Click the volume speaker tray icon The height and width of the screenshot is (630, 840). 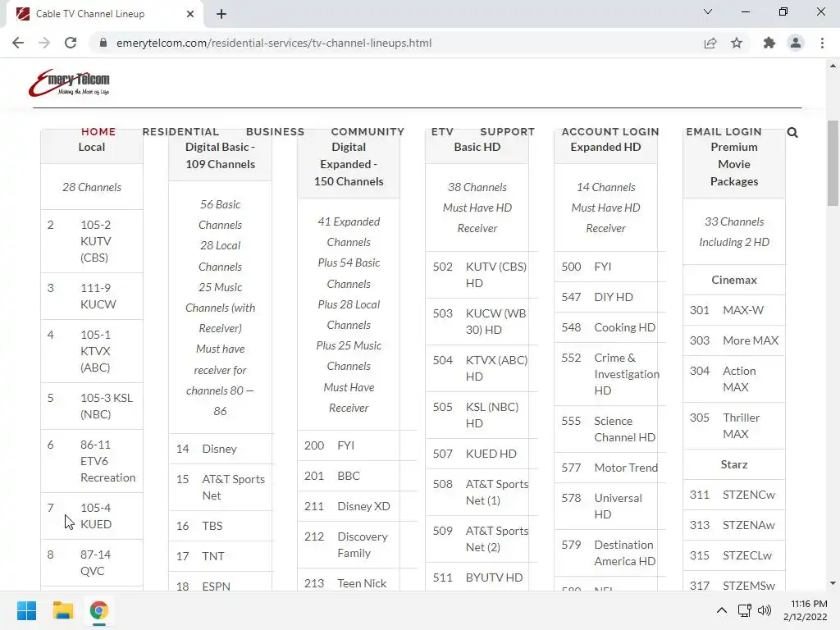point(765,610)
